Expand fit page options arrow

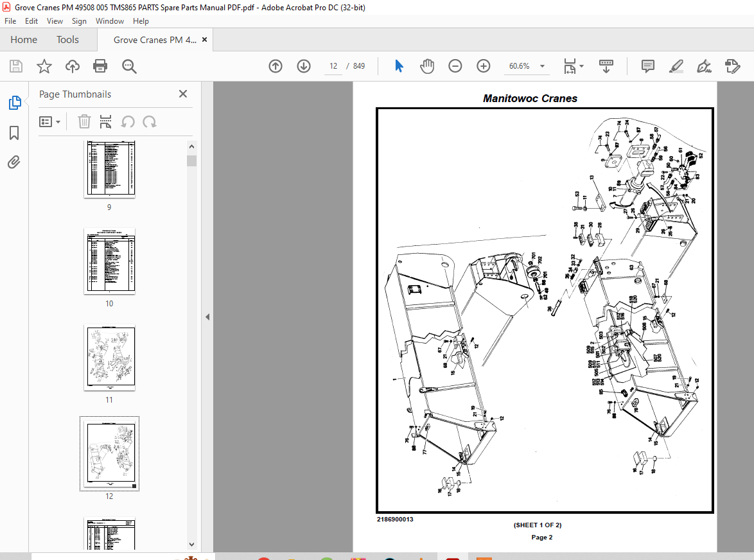tap(581, 66)
